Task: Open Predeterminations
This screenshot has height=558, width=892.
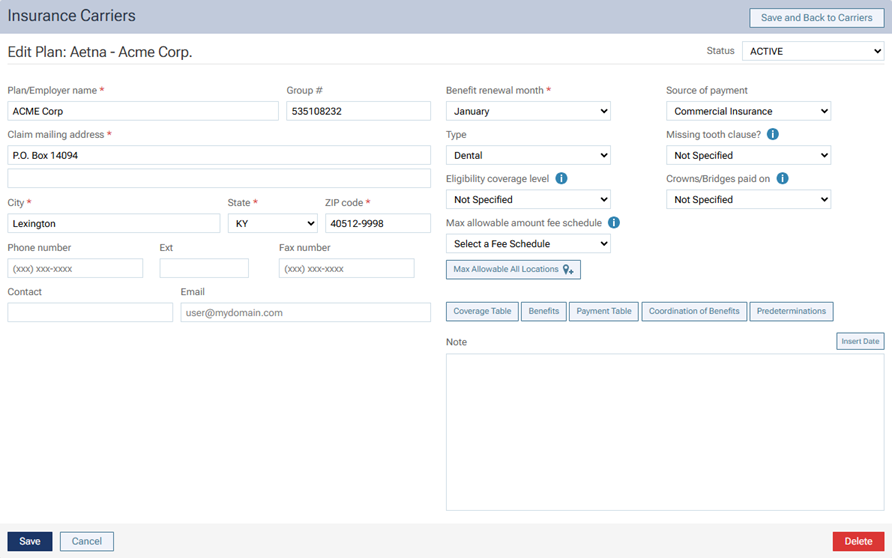Action: (x=791, y=311)
